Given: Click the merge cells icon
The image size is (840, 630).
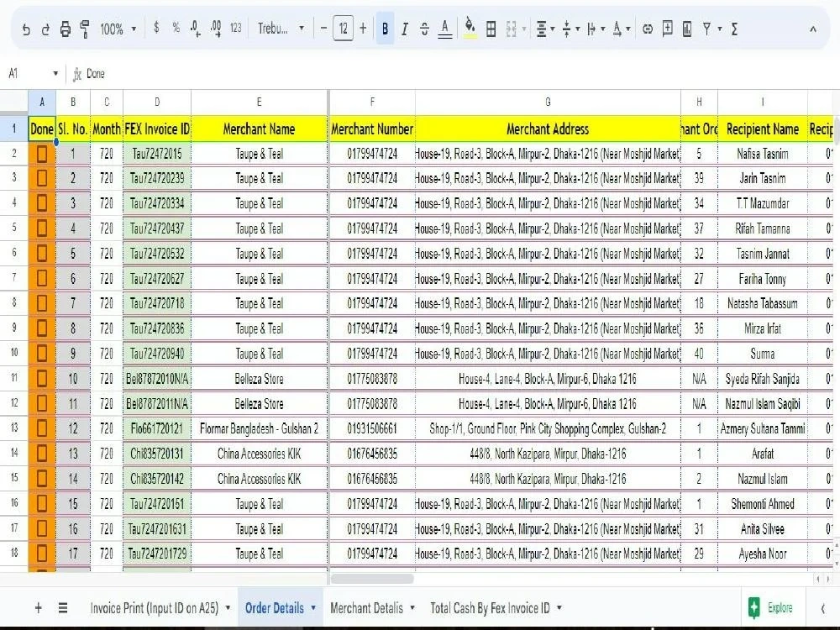Looking at the screenshot, I should [x=511, y=29].
